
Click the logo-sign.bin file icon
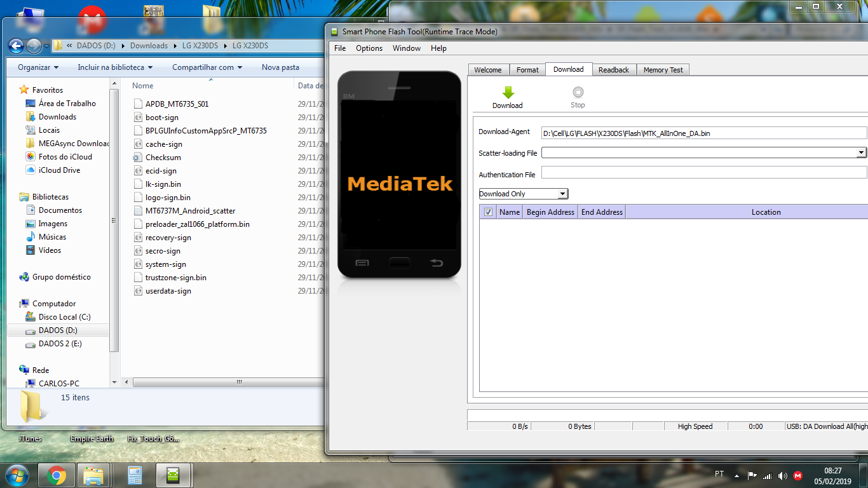139,198
